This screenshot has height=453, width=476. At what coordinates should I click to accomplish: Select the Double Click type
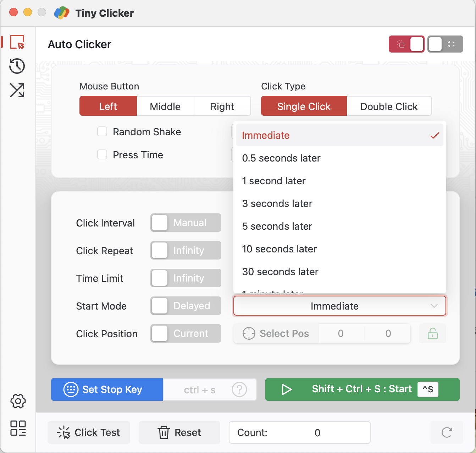[x=389, y=106]
